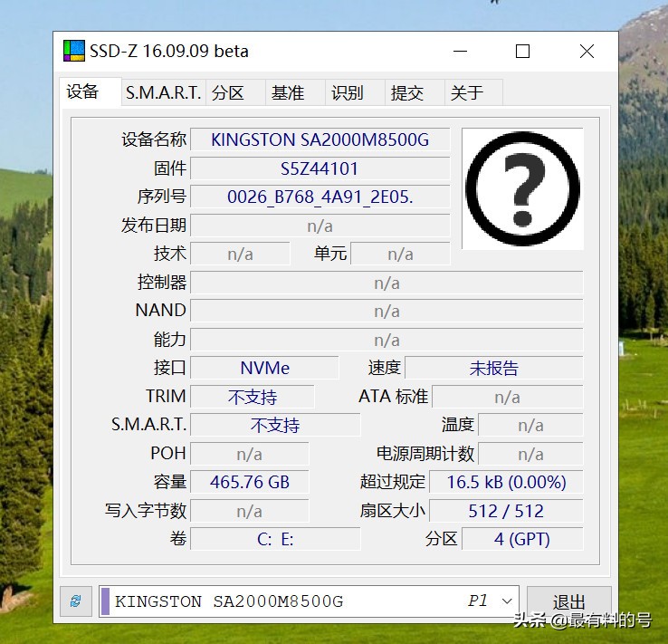Click sector size value 512 / 512
668x644 pixels.
click(x=506, y=511)
